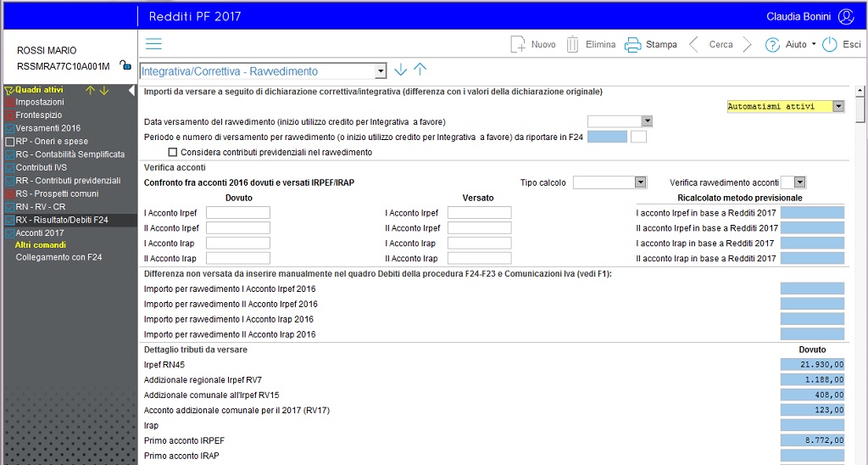This screenshot has width=868, height=465.
Task: Click the Dovuto II Acconto Irpef field
Action: (x=238, y=227)
